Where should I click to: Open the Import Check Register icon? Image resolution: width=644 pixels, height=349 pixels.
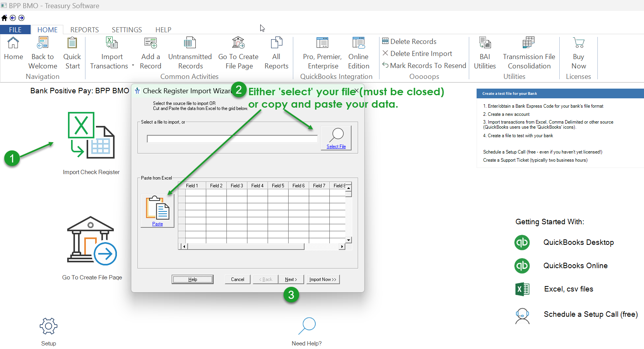[91, 135]
